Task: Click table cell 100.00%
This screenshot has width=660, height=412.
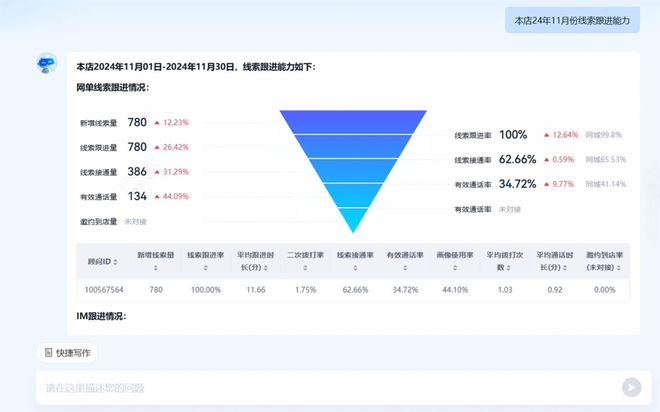Action: [x=206, y=290]
